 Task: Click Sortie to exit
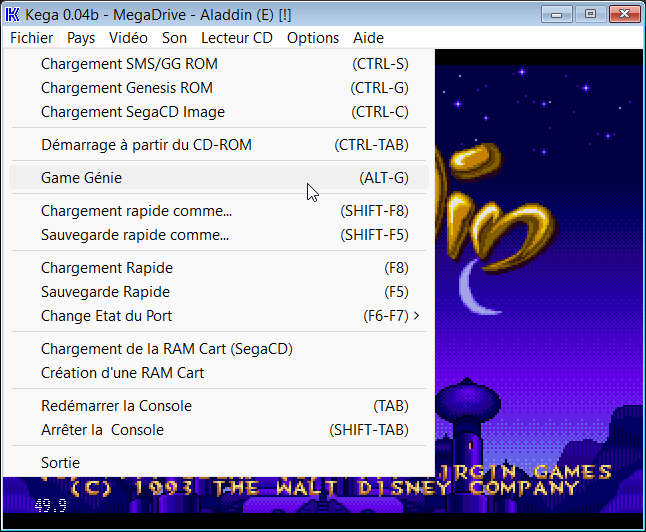pos(219,463)
